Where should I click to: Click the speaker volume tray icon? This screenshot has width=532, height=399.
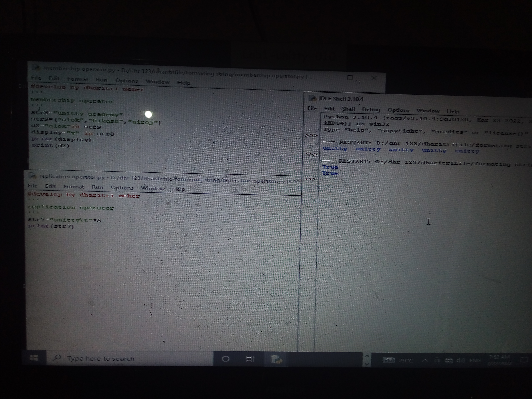(x=460, y=361)
